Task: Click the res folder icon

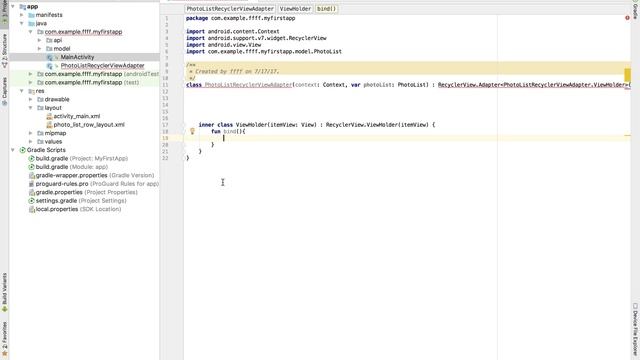Action: [x=31, y=91]
